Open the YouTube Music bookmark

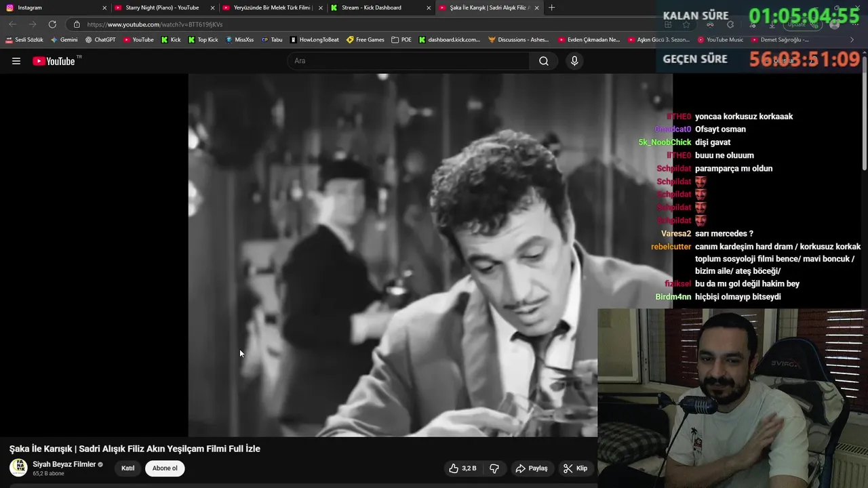pyautogui.click(x=720, y=40)
